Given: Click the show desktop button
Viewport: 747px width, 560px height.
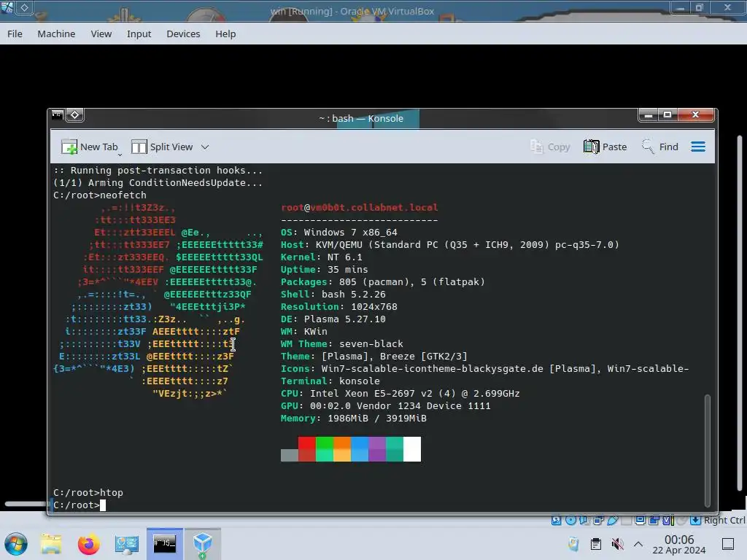Looking at the screenshot, I should 728,544.
